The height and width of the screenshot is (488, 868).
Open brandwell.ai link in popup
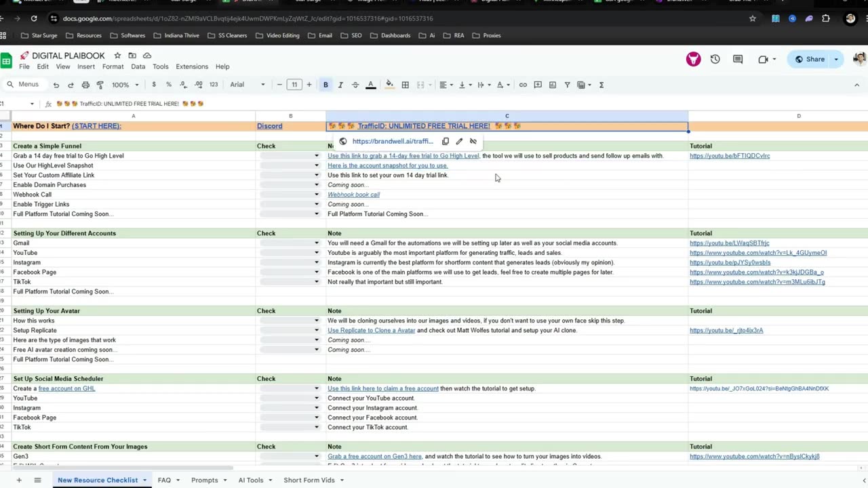coord(392,142)
